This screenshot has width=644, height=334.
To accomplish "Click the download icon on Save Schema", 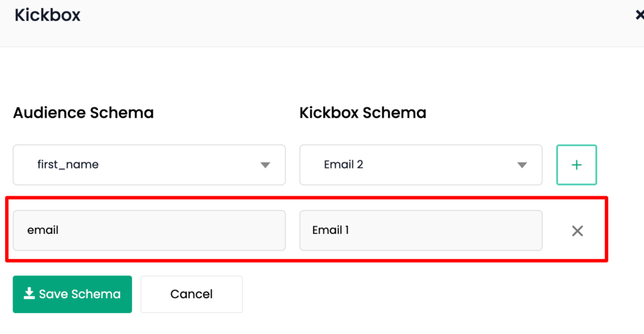I will pos(29,294).
